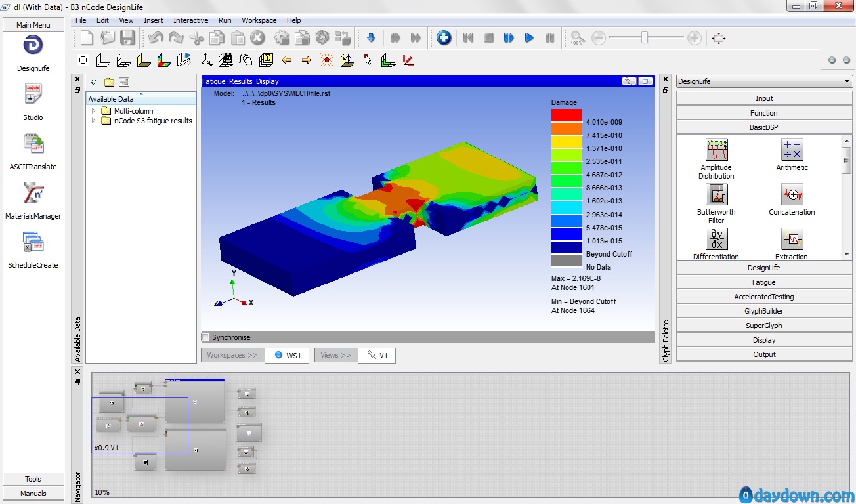Open the Workspace menu
This screenshot has width=856, height=504.
pyautogui.click(x=259, y=20)
